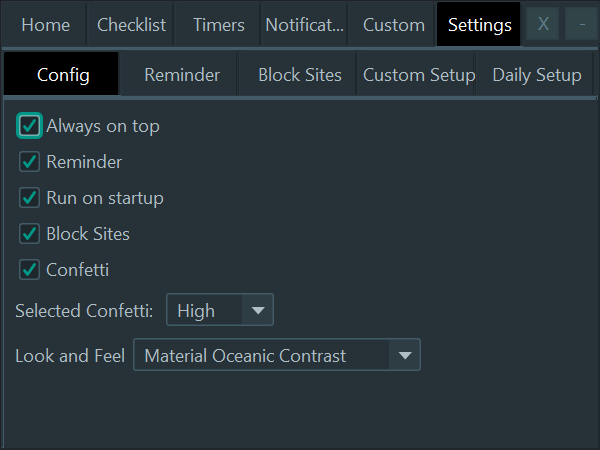Go to the Timers tab
Viewport: 600px width, 450px height.
click(218, 25)
